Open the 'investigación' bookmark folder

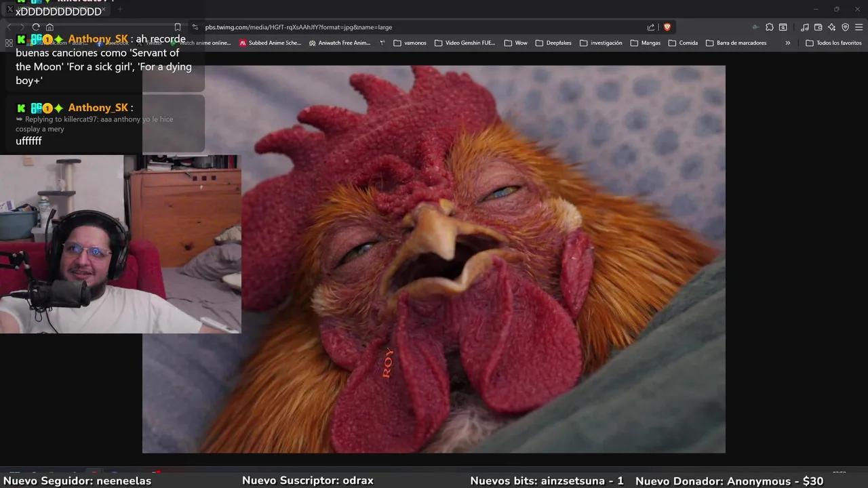coord(601,43)
